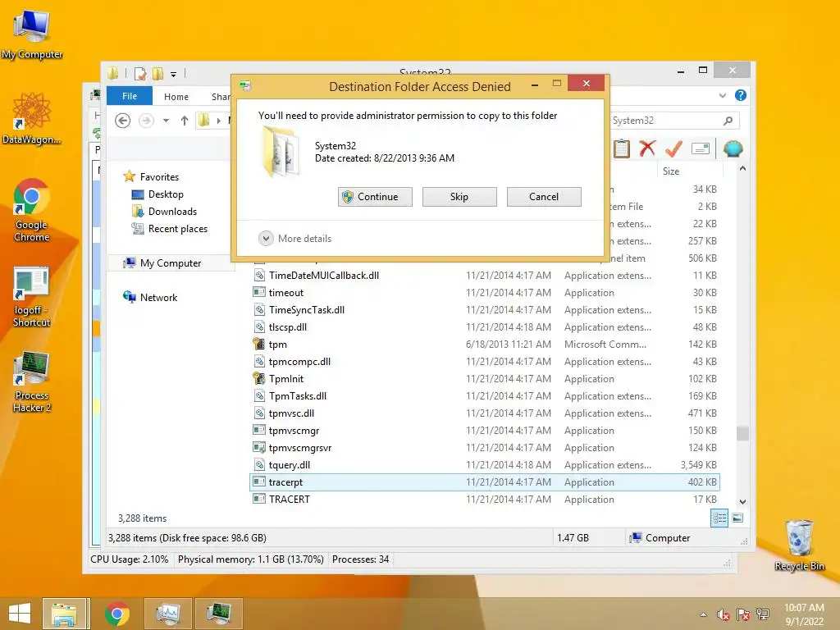Click Skip in the access denied dialog
The height and width of the screenshot is (630, 840).
pyautogui.click(x=459, y=197)
